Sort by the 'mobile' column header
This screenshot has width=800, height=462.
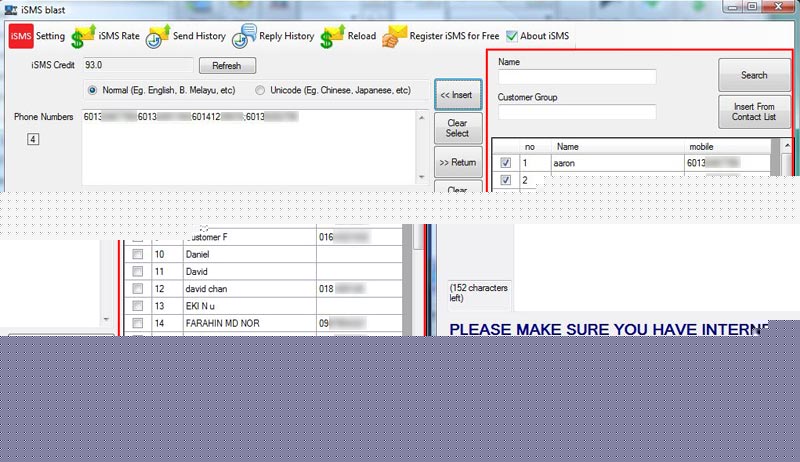(x=727, y=147)
